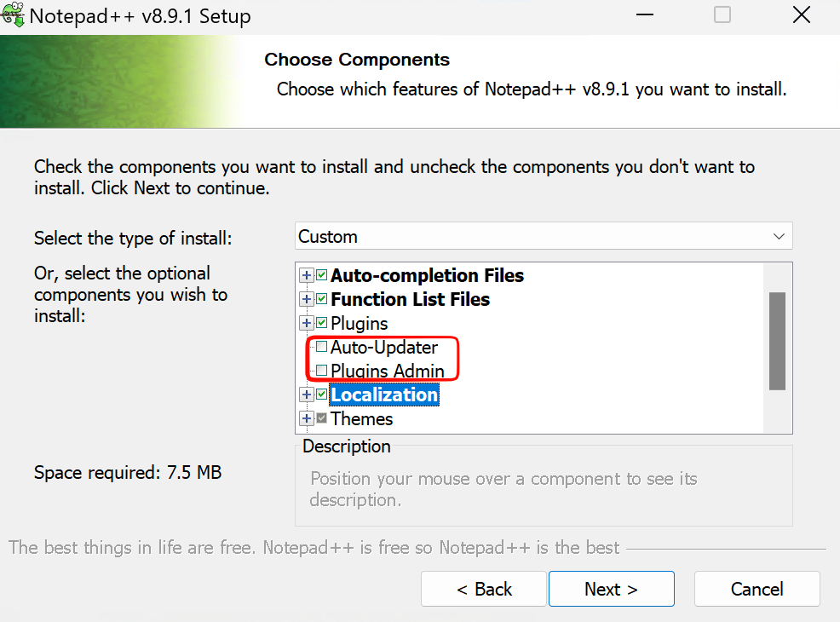This screenshot has width=840, height=622.
Task: Click the Next button
Action: coord(611,589)
